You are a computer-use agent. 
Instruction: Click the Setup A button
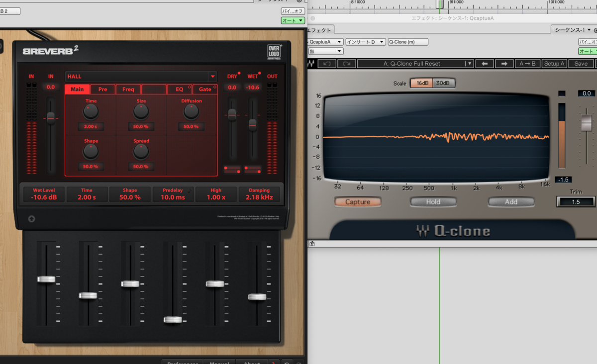554,64
